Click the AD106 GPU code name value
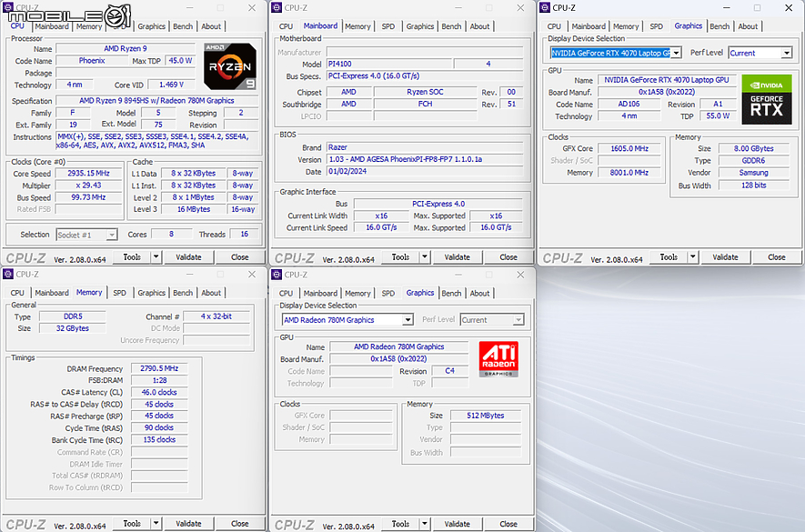805x532 pixels. [629, 105]
